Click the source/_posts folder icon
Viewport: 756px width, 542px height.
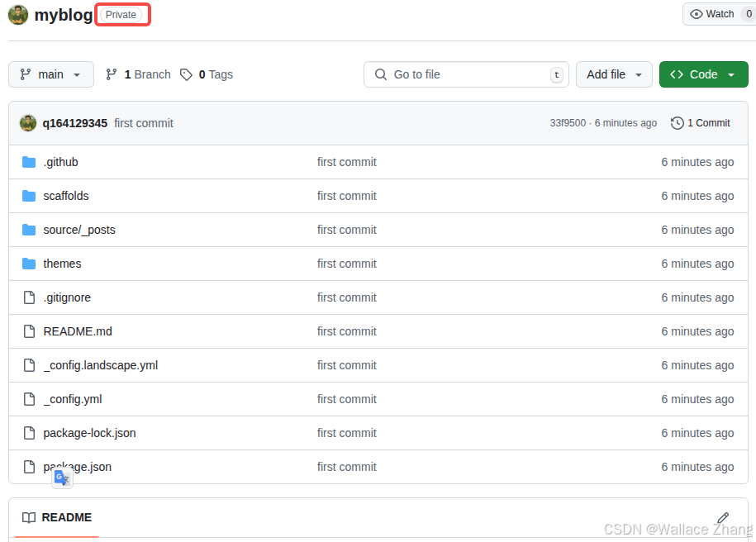click(29, 230)
